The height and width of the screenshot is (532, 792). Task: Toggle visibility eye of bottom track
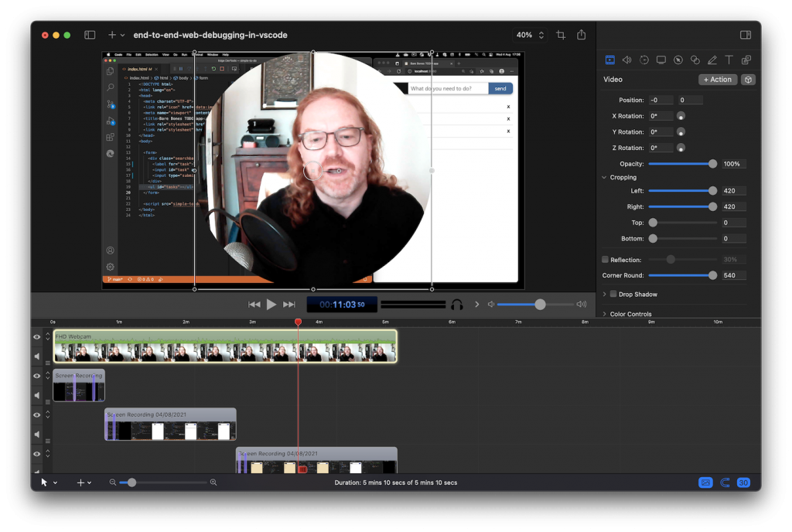point(37,454)
